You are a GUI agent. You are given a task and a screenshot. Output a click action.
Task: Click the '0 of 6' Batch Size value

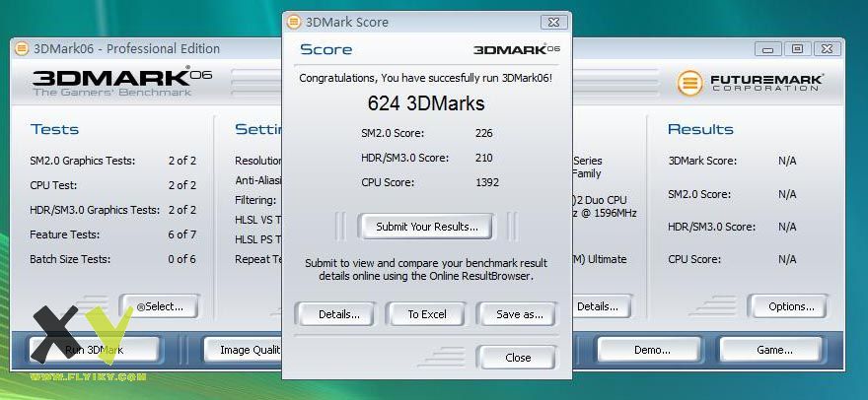pyautogui.click(x=182, y=259)
